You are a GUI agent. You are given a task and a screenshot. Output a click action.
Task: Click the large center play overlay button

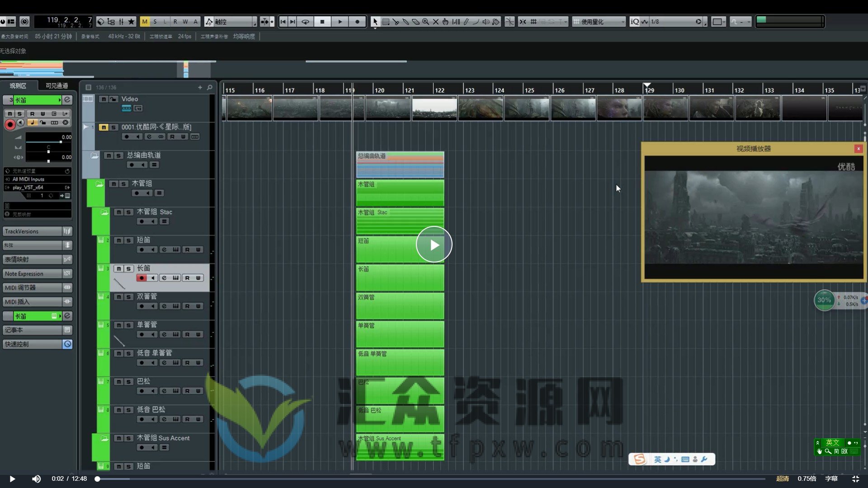[434, 244]
